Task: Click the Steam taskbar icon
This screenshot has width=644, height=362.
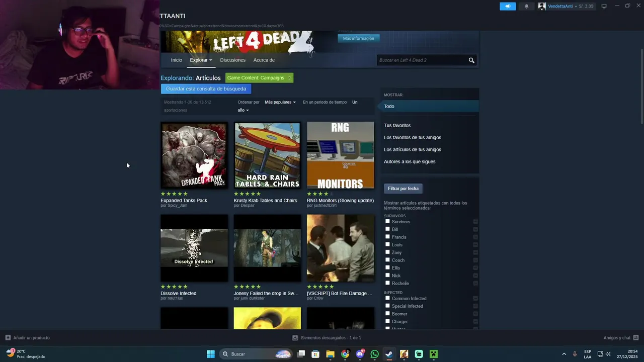Action: (389, 354)
